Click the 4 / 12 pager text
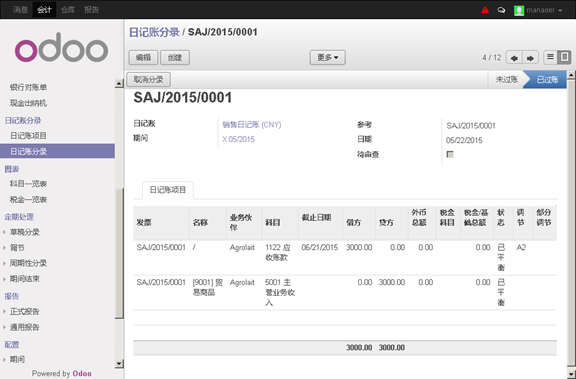The height and width of the screenshot is (379, 576). point(492,58)
